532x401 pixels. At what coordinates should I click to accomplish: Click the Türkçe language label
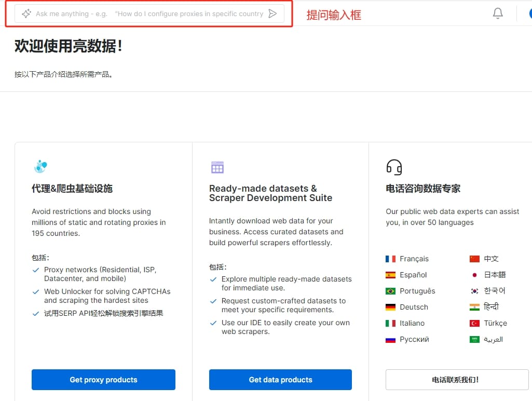pyautogui.click(x=495, y=323)
